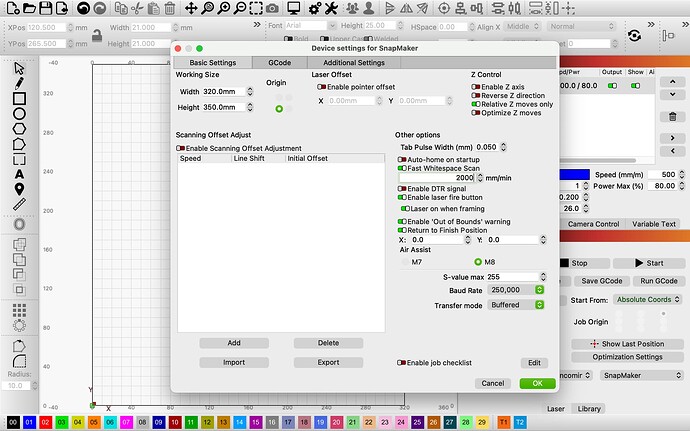The height and width of the screenshot is (431, 690).
Task: Click the Grid Array dots icon
Action: point(19,311)
